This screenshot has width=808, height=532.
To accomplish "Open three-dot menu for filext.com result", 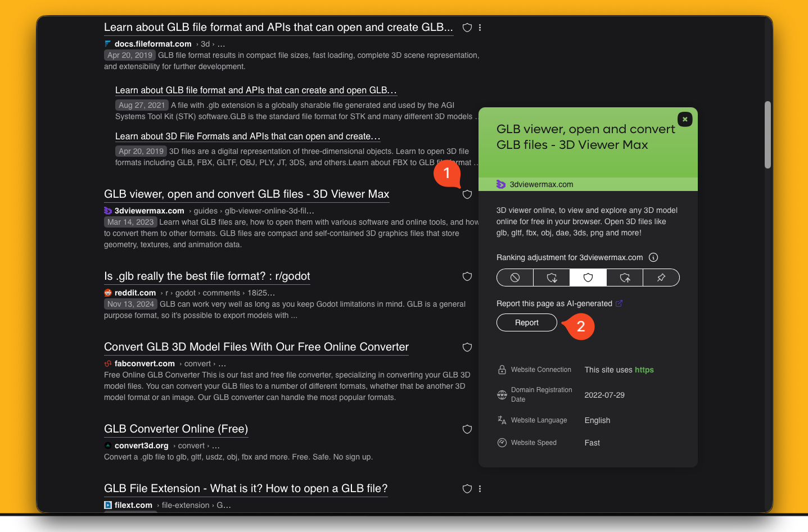I will click(480, 489).
